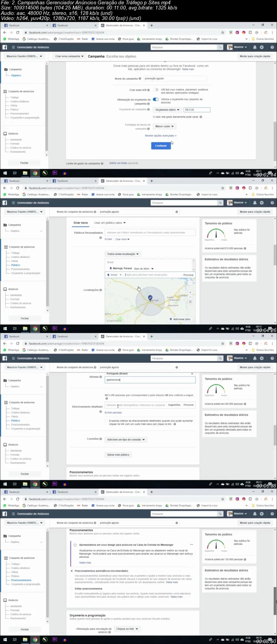Click the Continuar button in the 00:02:14 frame

point(161,146)
